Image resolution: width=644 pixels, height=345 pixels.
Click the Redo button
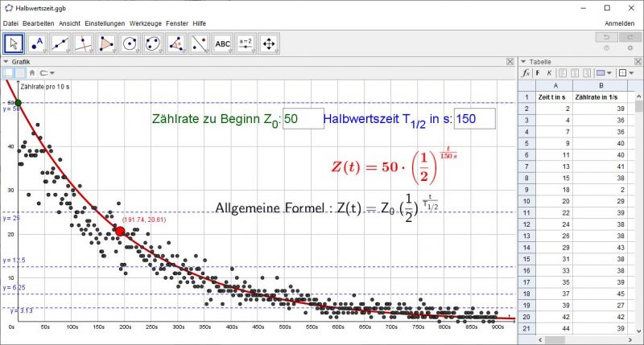[x=630, y=37]
